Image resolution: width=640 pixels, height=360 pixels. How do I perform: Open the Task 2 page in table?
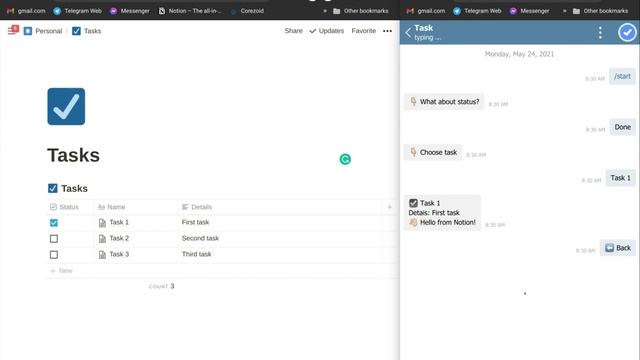119,238
